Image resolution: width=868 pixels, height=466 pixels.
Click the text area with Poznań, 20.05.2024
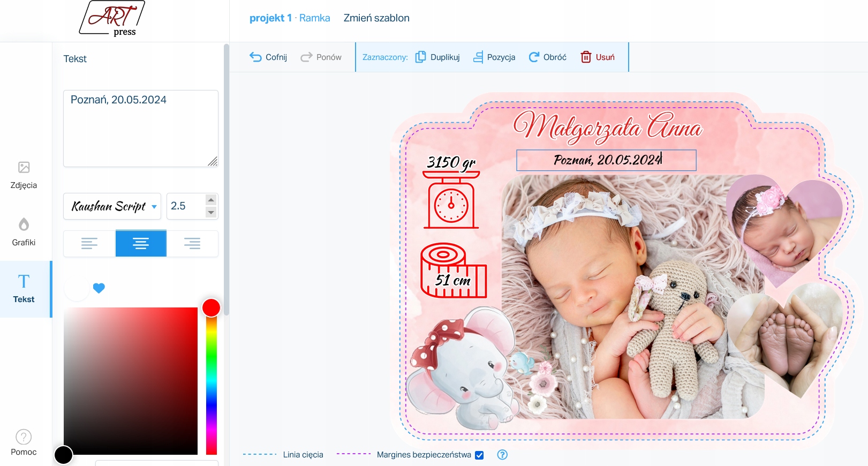pyautogui.click(x=141, y=129)
